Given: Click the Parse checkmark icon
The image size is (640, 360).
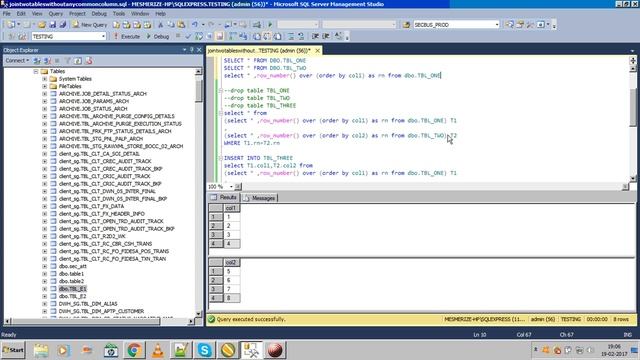Looking at the screenshot, I should coord(188,36).
